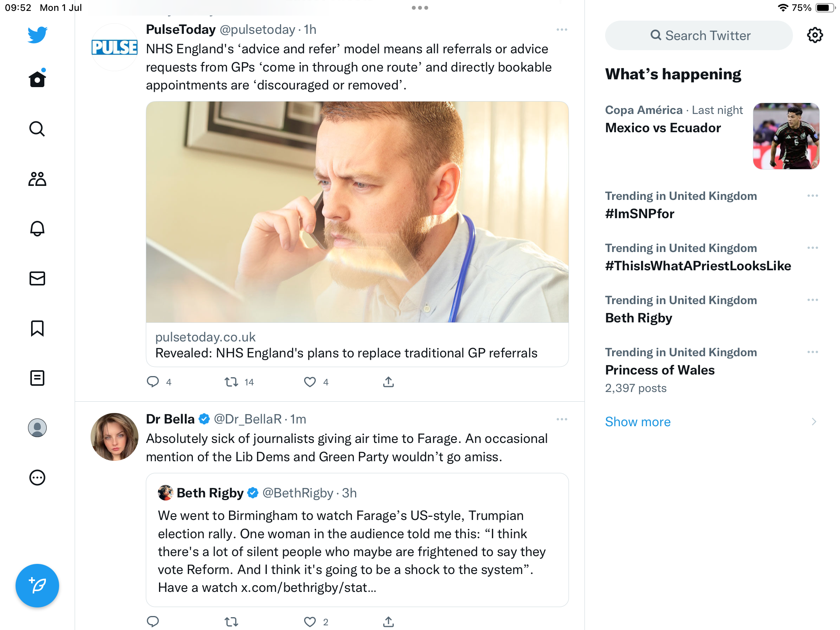Open the more options menu on Dr Bella's tweet
840x630 pixels.
[562, 419]
